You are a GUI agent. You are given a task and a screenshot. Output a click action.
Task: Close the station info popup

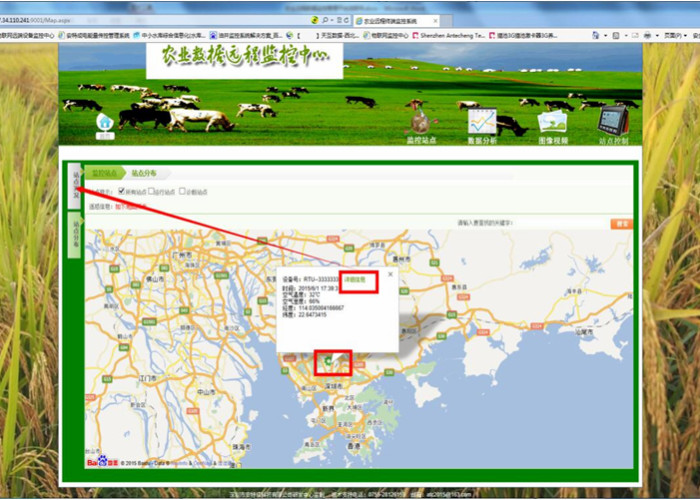click(x=390, y=274)
